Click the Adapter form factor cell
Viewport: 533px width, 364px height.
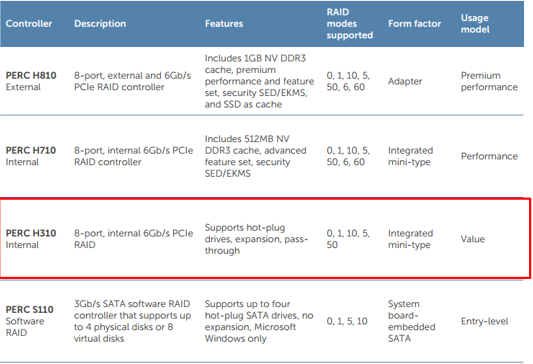point(405,81)
